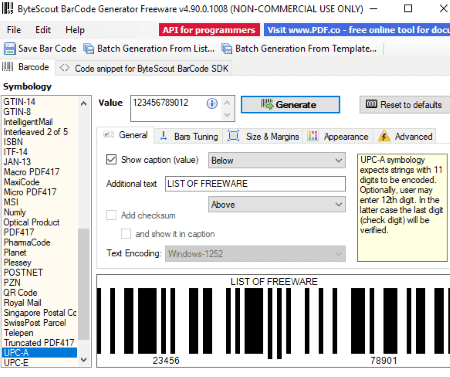Click the Generate button
Viewport: 450px width, 377px height.
290,105
